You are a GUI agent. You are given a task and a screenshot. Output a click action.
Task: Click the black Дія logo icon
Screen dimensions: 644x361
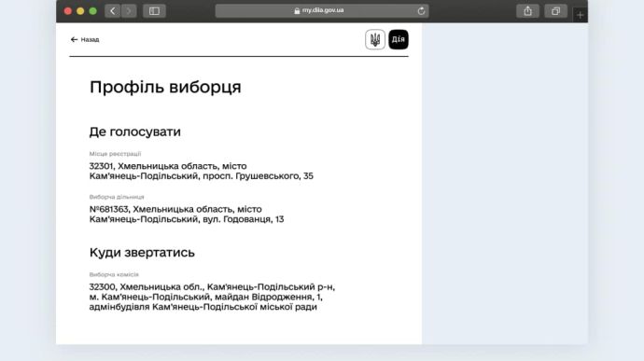[x=399, y=39]
